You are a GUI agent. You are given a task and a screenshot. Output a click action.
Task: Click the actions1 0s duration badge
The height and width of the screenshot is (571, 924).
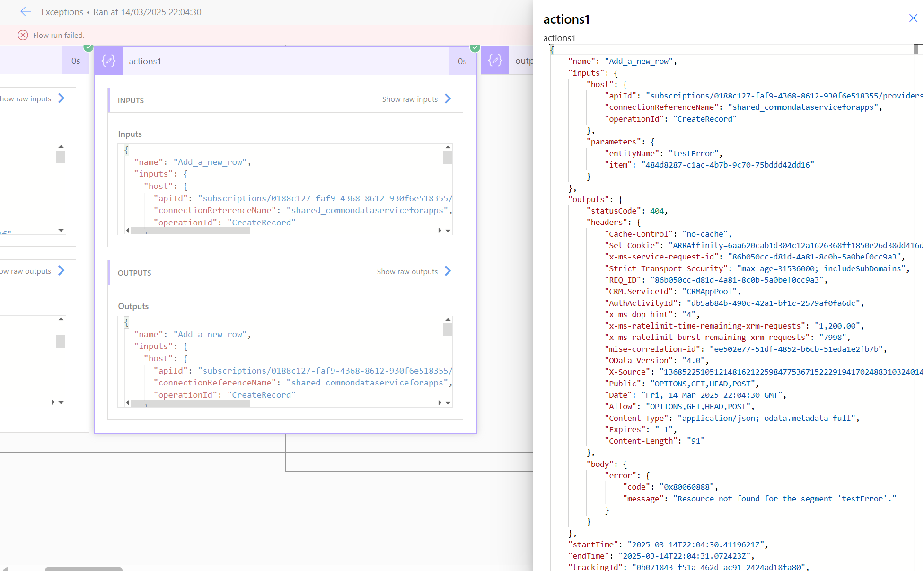(x=462, y=61)
